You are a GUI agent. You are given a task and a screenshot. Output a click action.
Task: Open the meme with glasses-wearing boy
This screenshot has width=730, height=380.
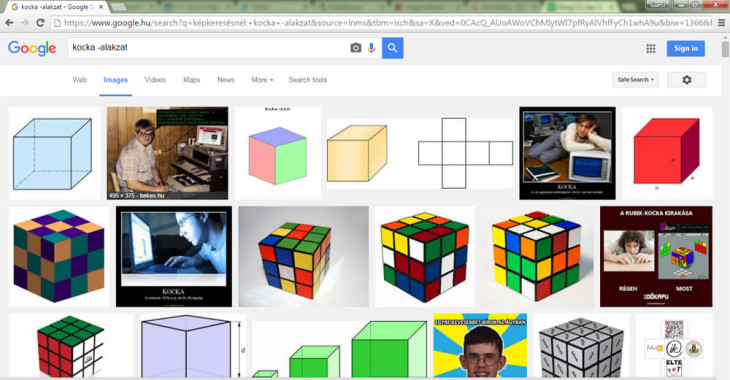coord(480,346)
